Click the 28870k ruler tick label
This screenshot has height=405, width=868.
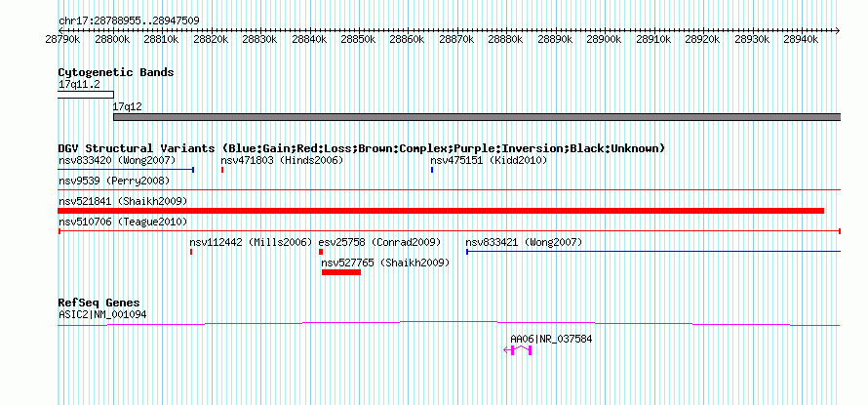tap(456, 40)
